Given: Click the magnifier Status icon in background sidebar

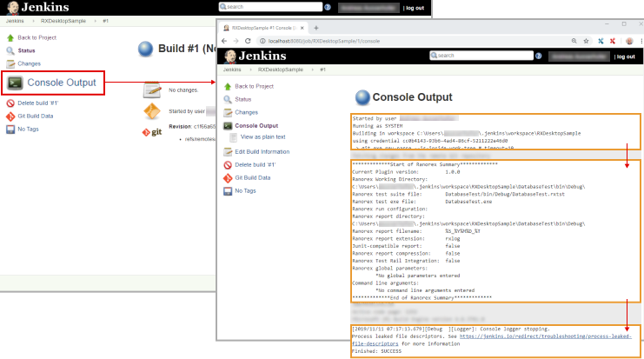Looking at the screenshot, I should [10, 51].
